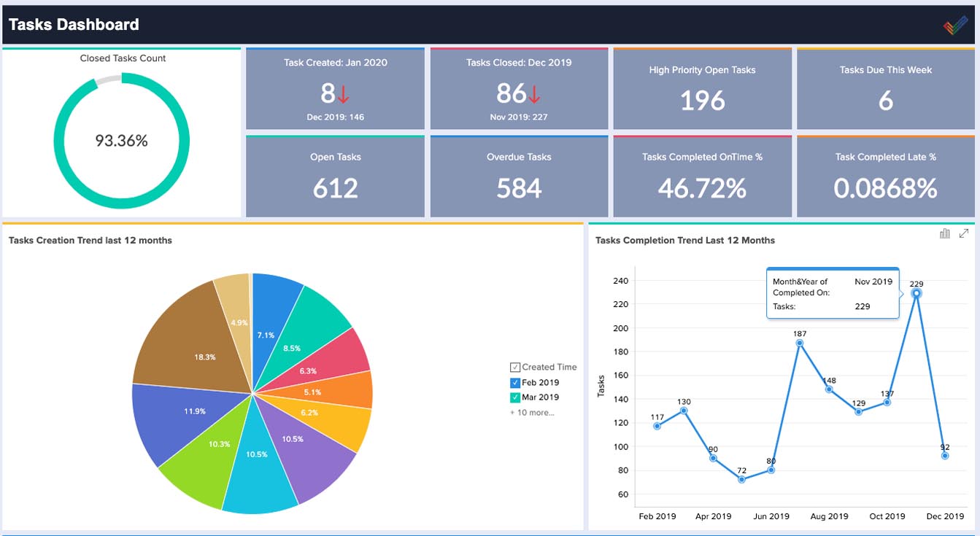Open the High Priority Open Tasks card
This screenshot has width=980, height=536.
pyautogui.click(x=702, y=89)
